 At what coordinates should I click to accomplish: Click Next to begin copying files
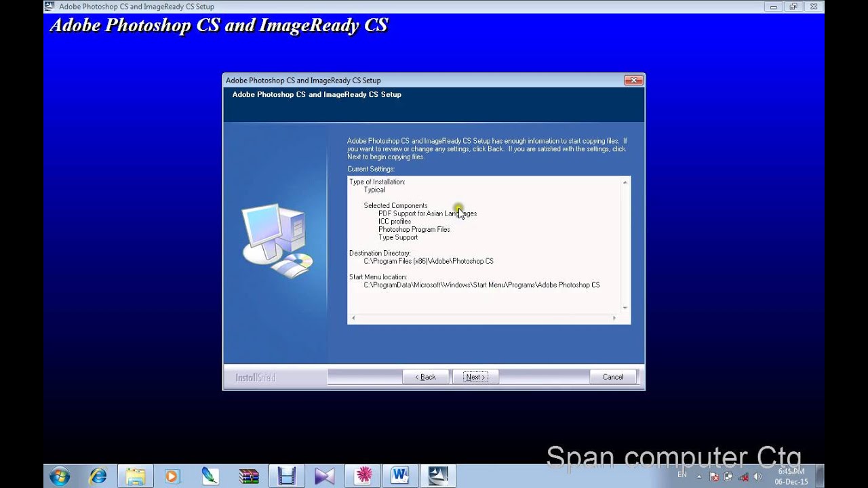click(475, 377)
